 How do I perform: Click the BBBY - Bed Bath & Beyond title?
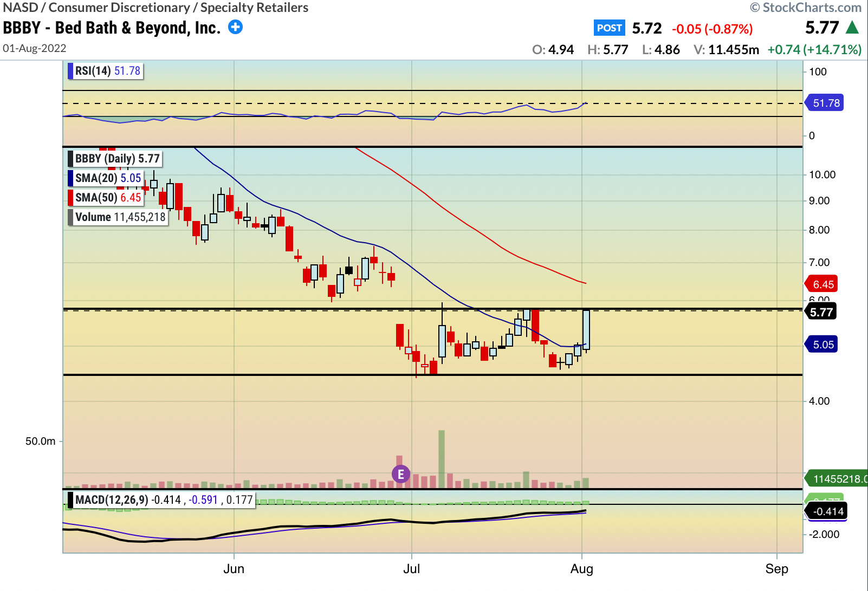click(112, 28)
